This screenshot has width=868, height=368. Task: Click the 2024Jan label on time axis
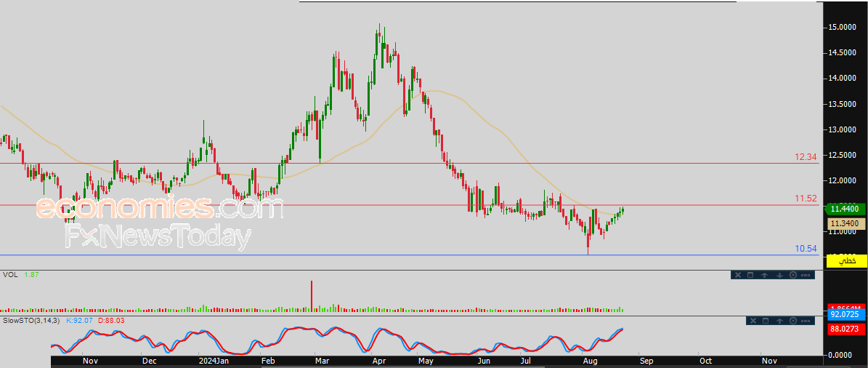(x=213, y=360)
